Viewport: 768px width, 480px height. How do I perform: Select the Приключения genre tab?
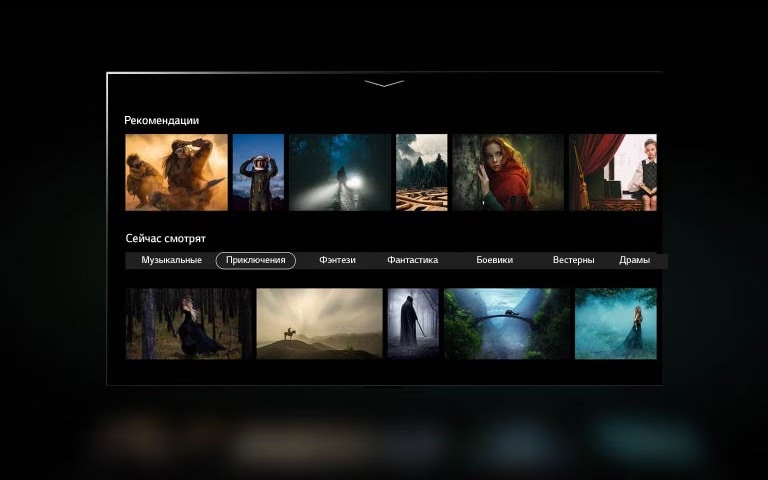pyautogui.click(x=256, y=260)
